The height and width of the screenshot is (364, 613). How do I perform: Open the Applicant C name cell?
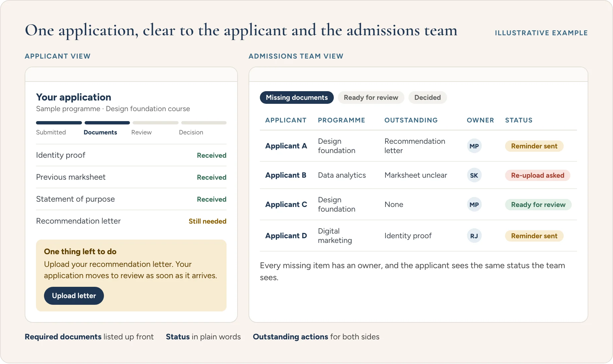(x=286, y=205)
